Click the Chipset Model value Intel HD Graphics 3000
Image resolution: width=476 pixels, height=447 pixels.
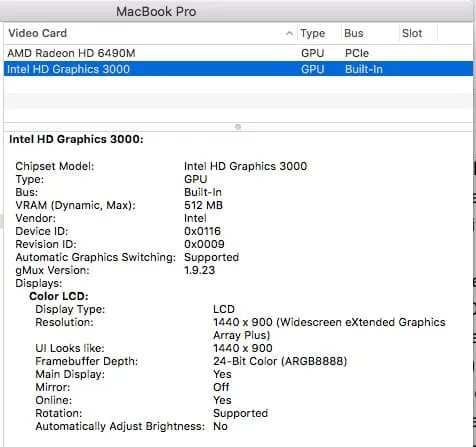point(245,166)
